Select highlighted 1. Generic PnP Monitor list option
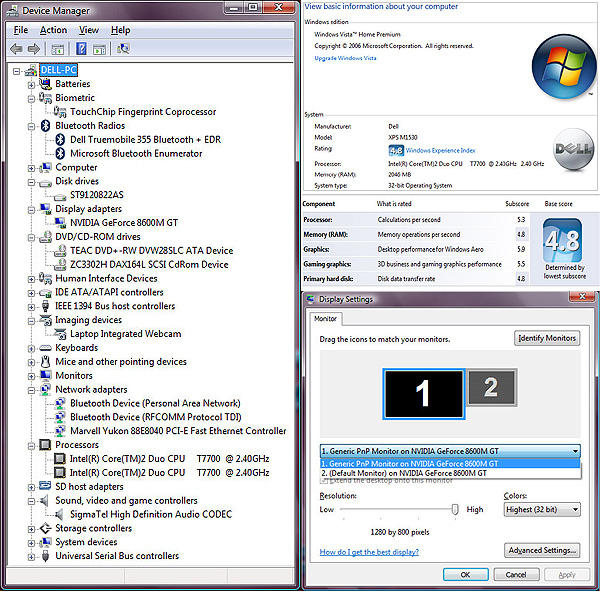The image size is (600, 593). point(450,464)
